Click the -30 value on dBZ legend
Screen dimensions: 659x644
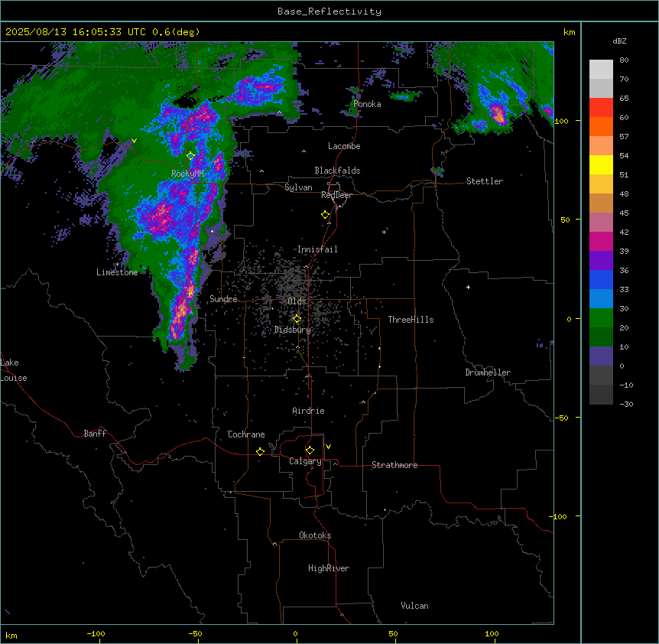click(626, 405)
